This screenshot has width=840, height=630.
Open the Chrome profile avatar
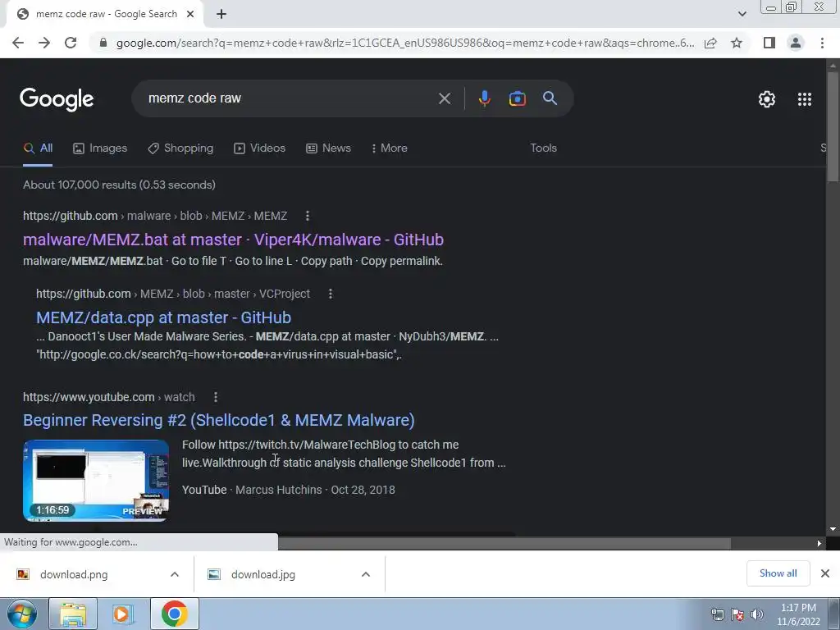pos(796,43)
